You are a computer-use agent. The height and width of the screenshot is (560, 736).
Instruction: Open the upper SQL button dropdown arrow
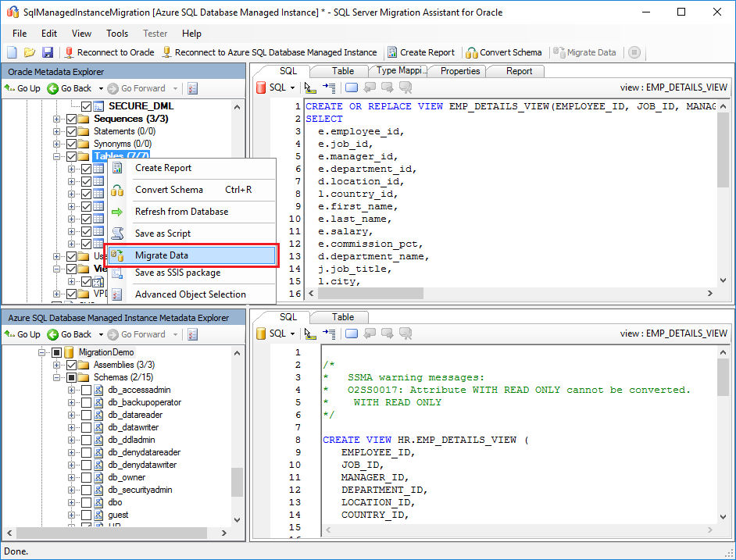click(x=292, y=87)
